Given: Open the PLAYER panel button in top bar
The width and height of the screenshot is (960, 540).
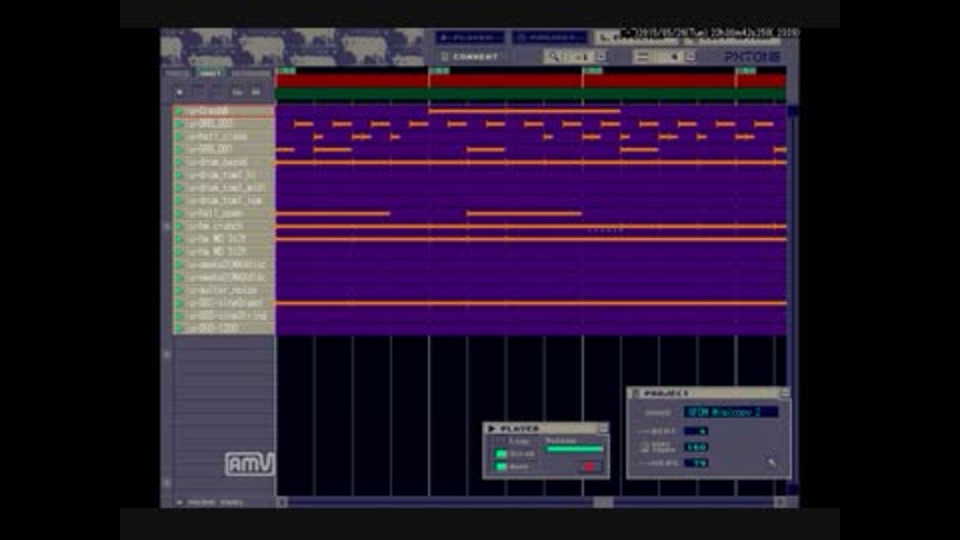Looking at the screenshot, I should point(470,38).
